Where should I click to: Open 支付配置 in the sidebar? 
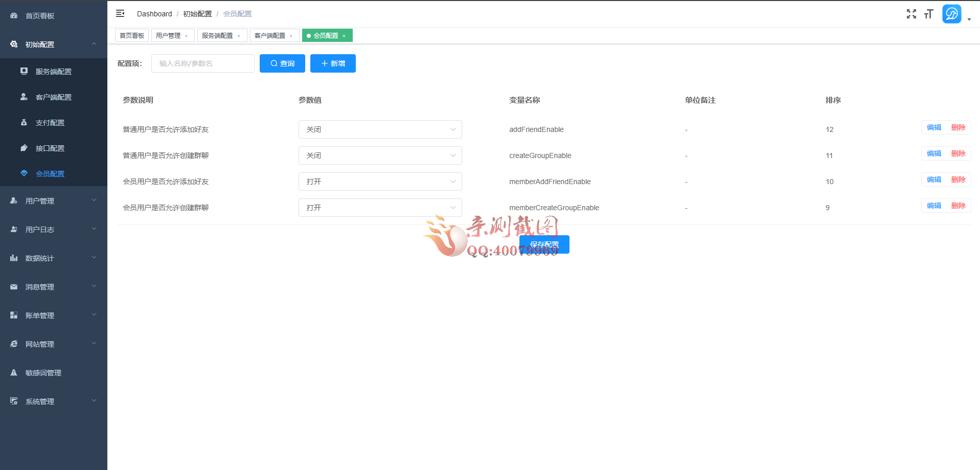coord(50,123)
